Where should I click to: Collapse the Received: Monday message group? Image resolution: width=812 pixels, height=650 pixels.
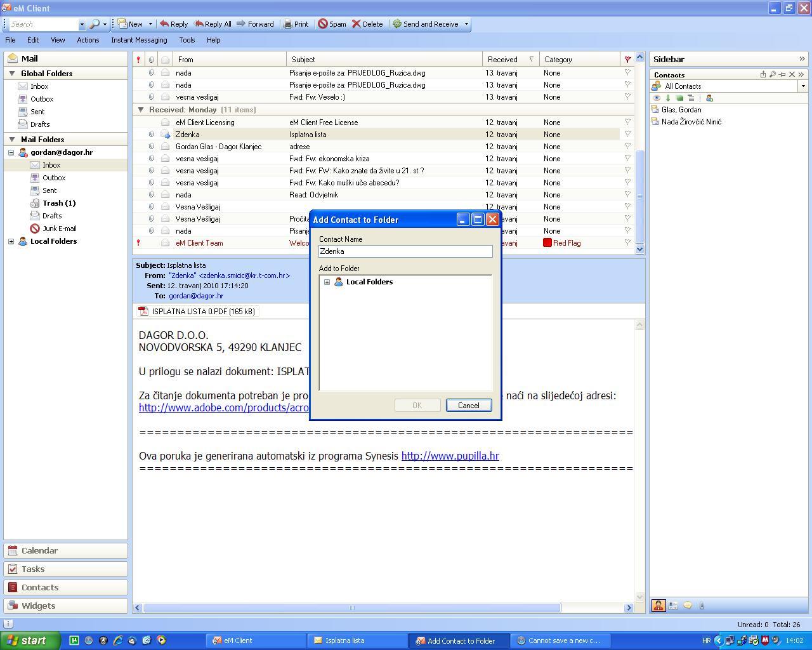[x=140, y=109]
